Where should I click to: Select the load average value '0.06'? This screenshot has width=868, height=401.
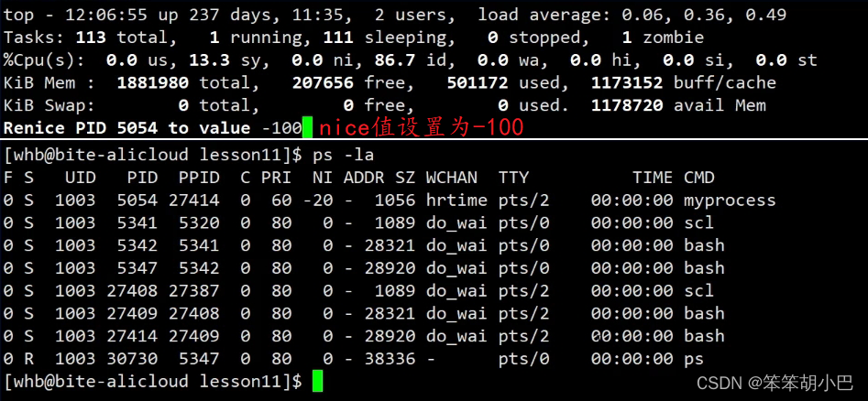(641, 15)
